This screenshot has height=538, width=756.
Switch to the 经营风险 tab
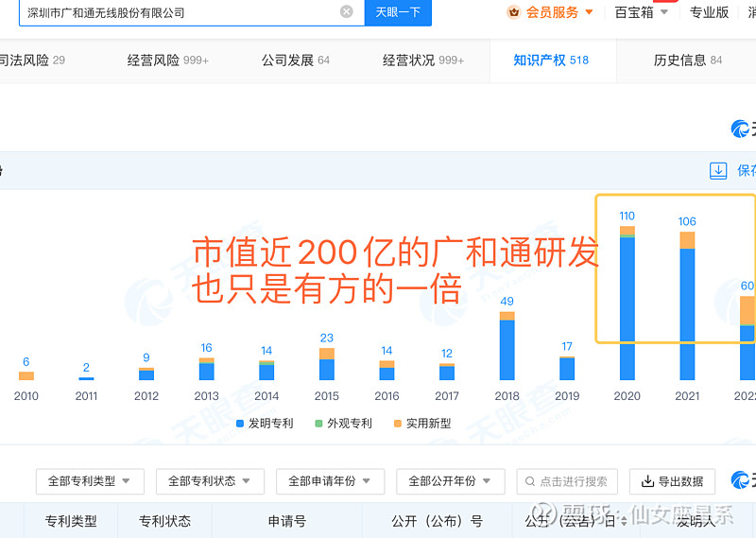click(168, 61)
